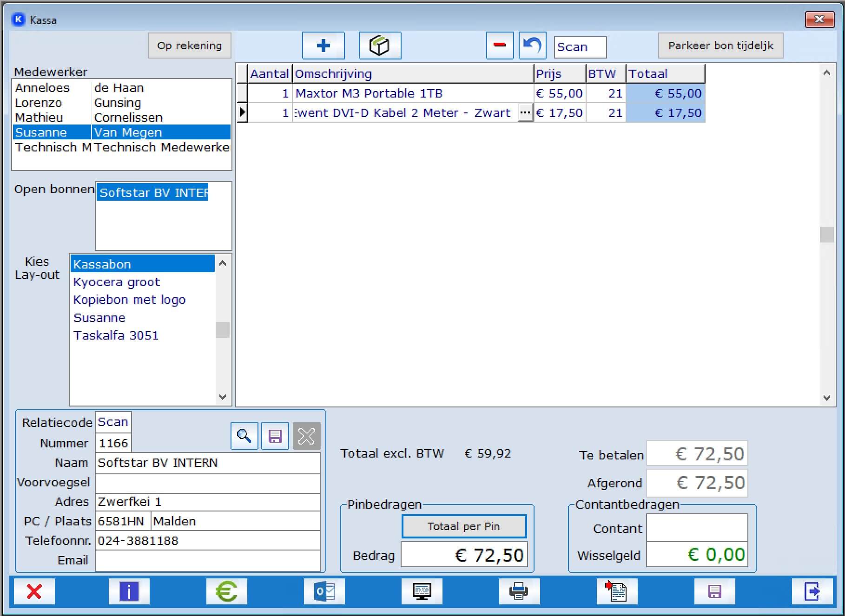Screen dimensions: 845x616
Task: Open the Outlook email icon in bottom bar
Action: [324, 591]
